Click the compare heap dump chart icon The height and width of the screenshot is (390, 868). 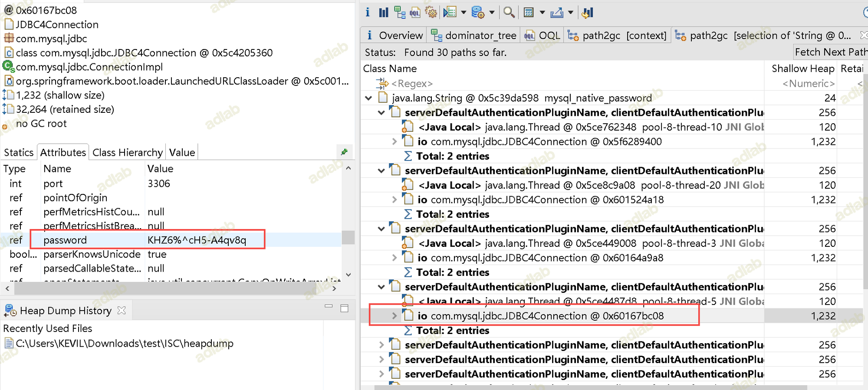click(x=588, y=12)
